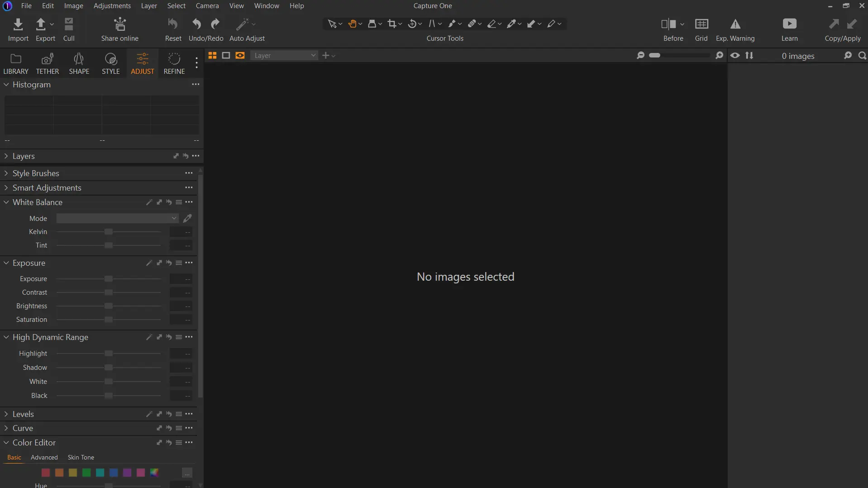Image resolution: width=868 pixels, height=488 pixels.
Task: Click the Export icon
Action: coord(41,24)
